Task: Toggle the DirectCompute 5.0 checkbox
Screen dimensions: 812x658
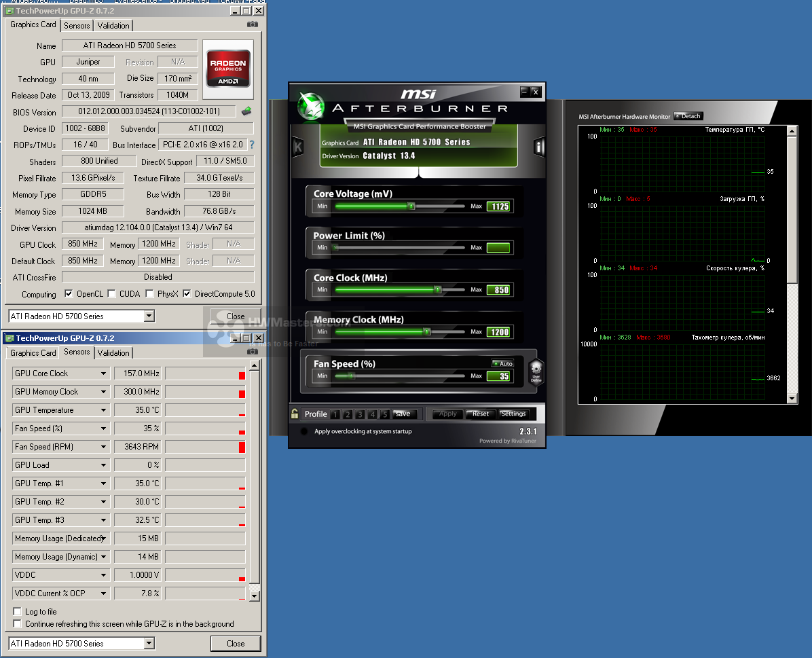Action: pos(187,294)
